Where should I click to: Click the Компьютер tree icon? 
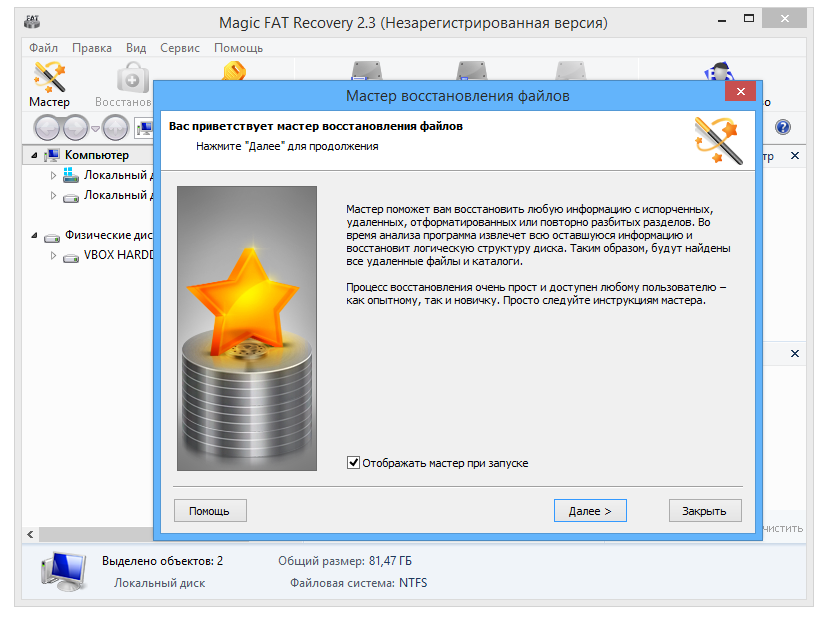point(52,155)
